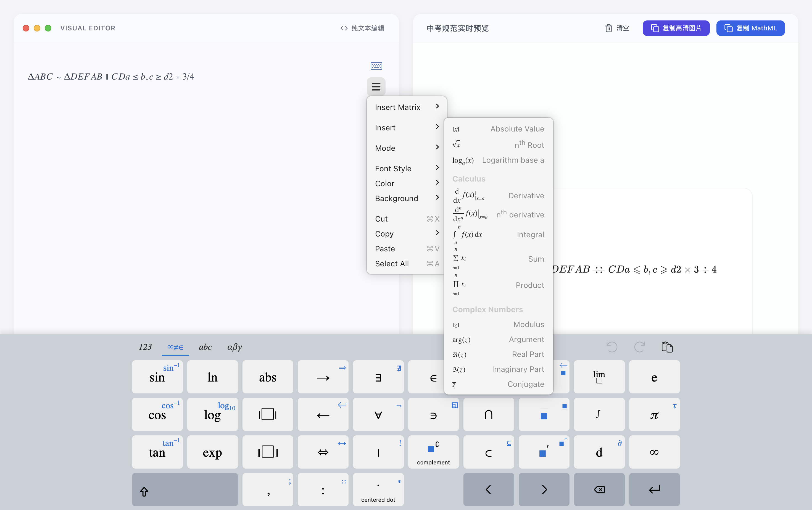Image resolution: width=812 pixels, height=510 pixels.
Task: Open the Background color submenu
Action: tap(407, 198)
